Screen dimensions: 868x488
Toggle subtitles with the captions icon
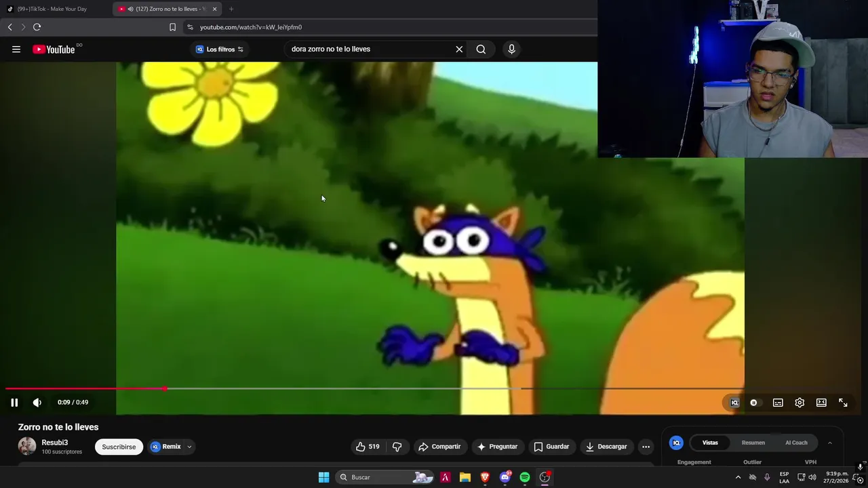(x=778, y=403)
